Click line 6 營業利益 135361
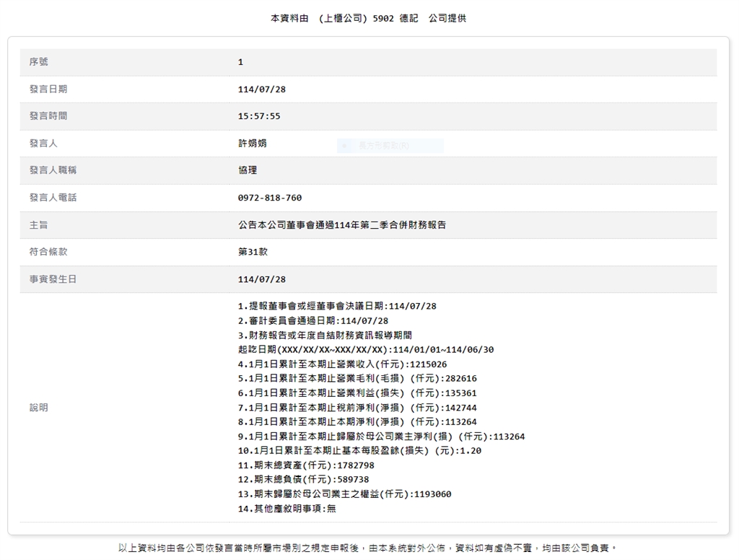This screenshot has width=739, height=560. [357, 393]
